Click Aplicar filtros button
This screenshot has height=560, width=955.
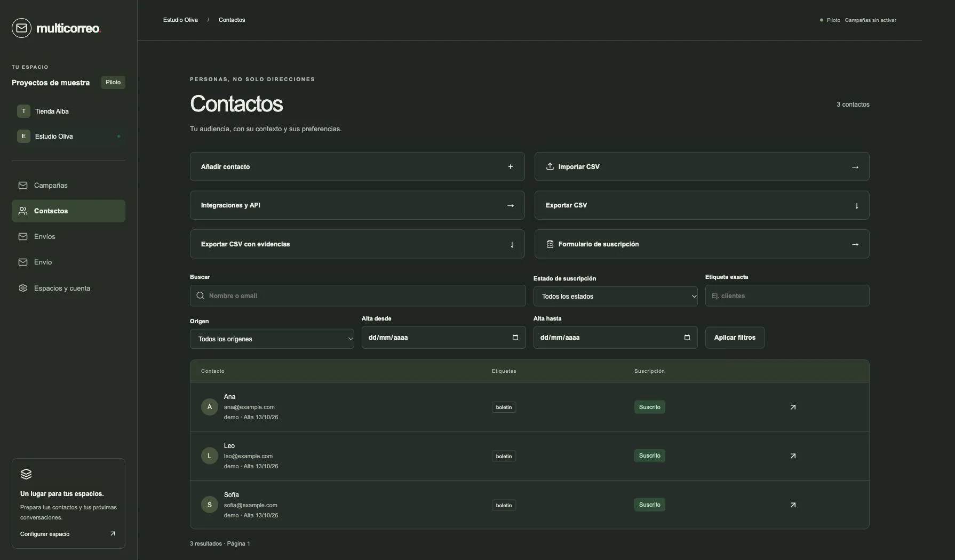(x=735, y=338)
